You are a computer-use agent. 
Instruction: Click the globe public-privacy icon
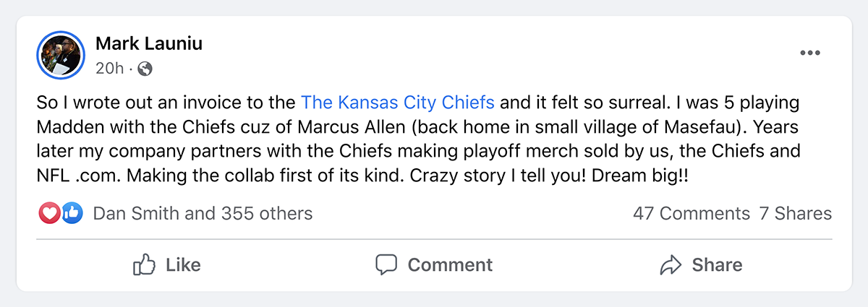click(145, 69)
